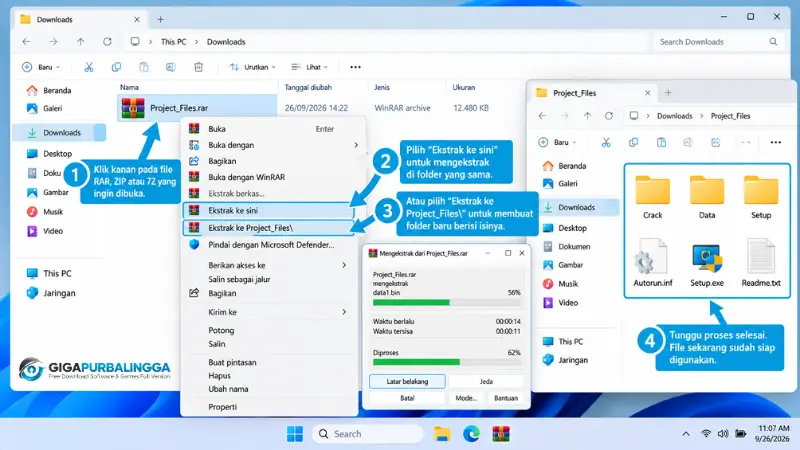Choose 'Salin sebagai jalur' menu entry

pos(269,279)
